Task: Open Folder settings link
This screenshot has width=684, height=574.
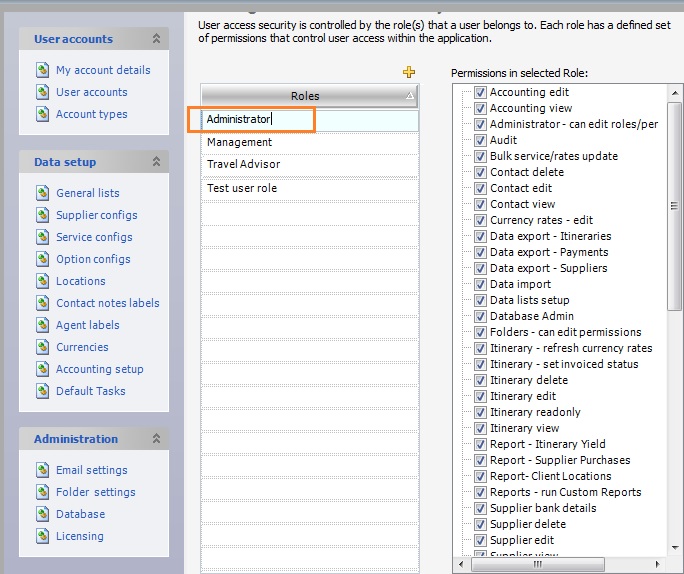Action: 95,492
